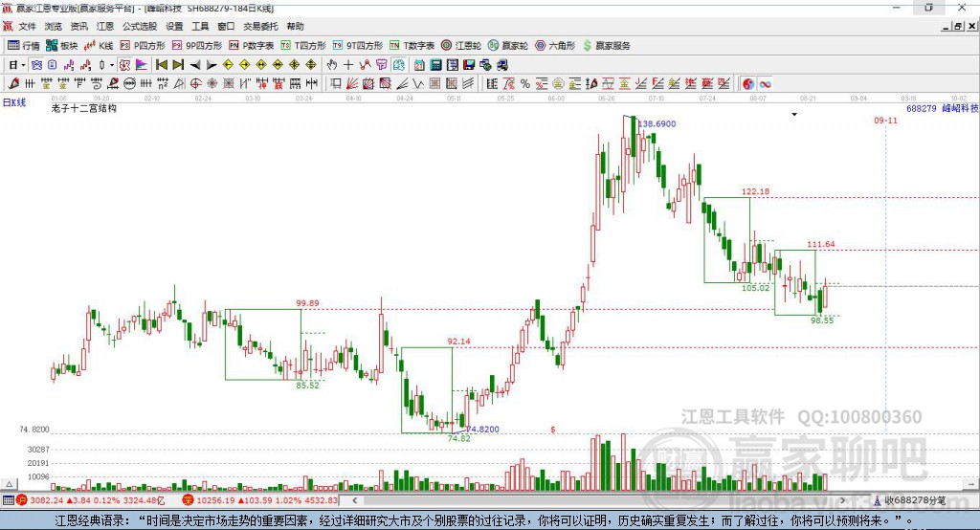
Task: Expand the candlestick style dropdown arrow
Action: pos(112,65)
